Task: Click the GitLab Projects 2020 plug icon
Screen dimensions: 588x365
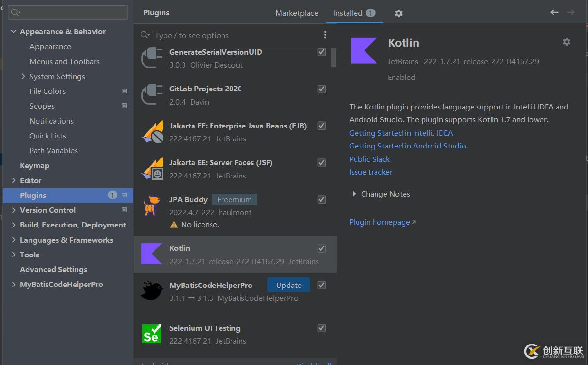Action: (x=152, y=94)
